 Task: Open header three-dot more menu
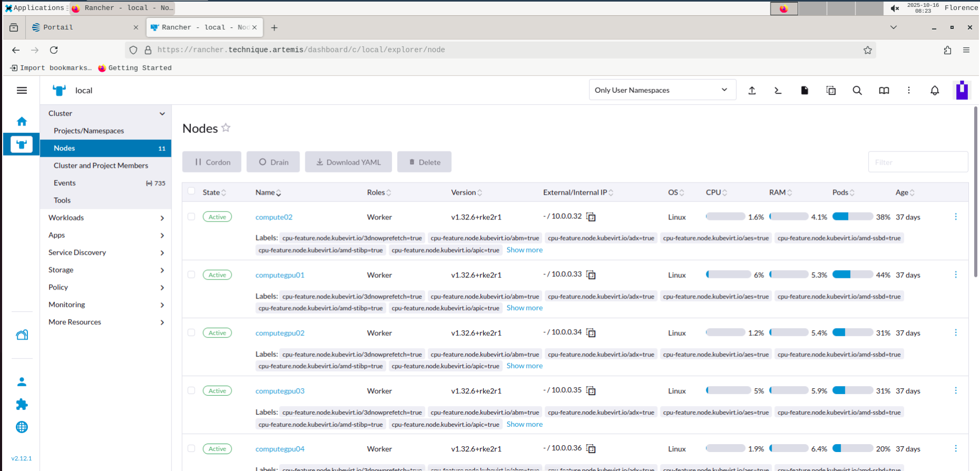click(x=909, y=91)
